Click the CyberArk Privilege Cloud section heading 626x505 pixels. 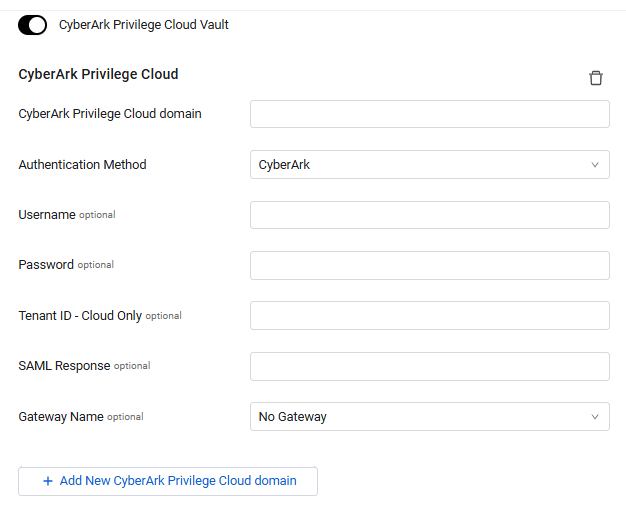(98, 74)
